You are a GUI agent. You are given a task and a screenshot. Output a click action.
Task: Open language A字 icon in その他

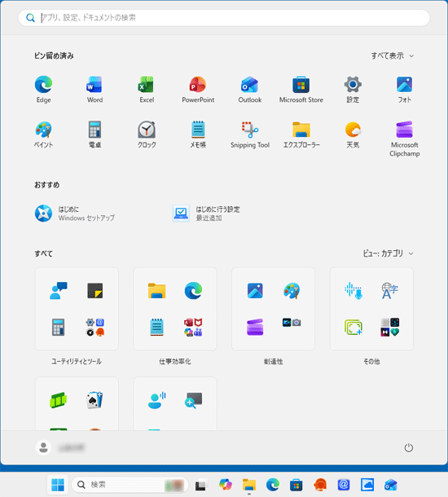click(x=389, y=291)
